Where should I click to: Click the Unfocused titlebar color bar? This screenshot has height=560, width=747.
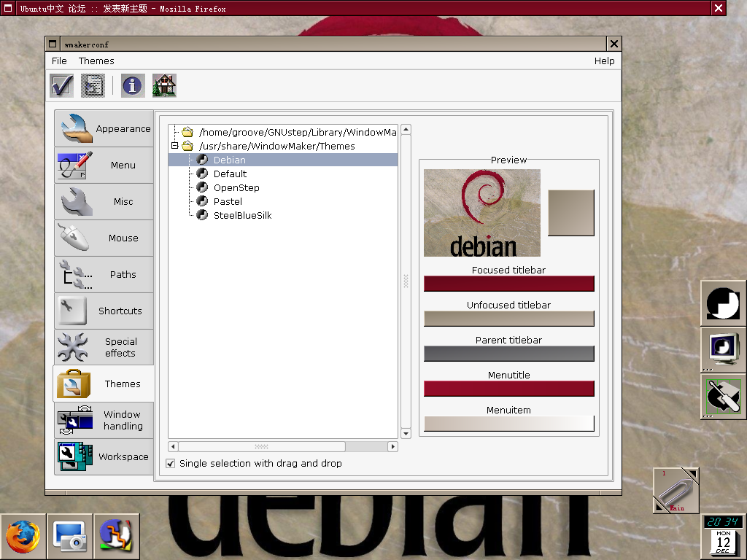(x=508, y=319)
